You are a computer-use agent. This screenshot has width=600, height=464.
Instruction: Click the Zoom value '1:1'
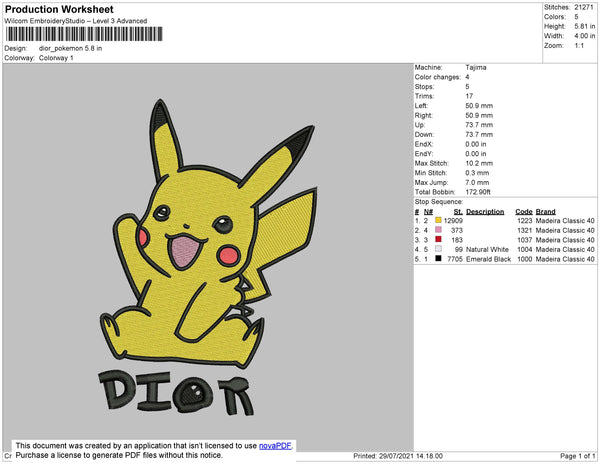[x=579, y=46]
